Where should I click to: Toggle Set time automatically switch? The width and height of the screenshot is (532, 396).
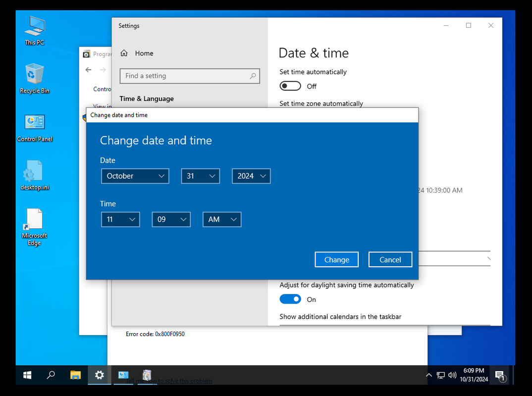(290, 86)
